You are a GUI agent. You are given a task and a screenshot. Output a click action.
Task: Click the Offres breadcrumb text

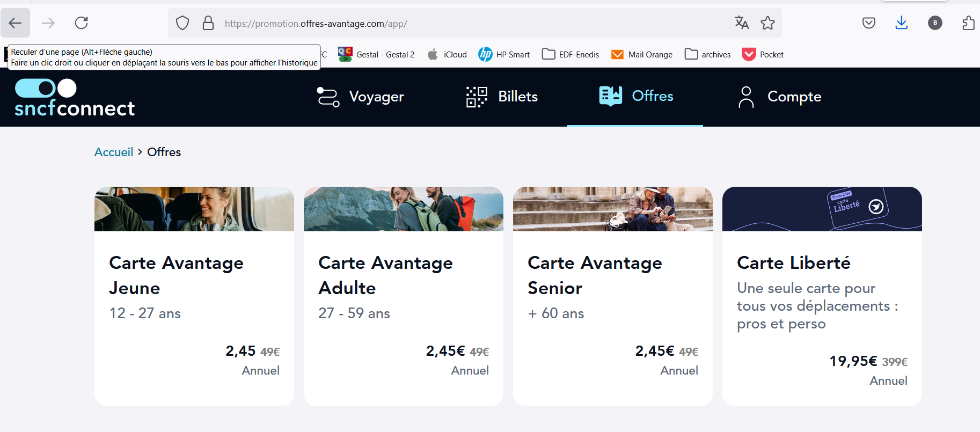click(x=164, y=152)
